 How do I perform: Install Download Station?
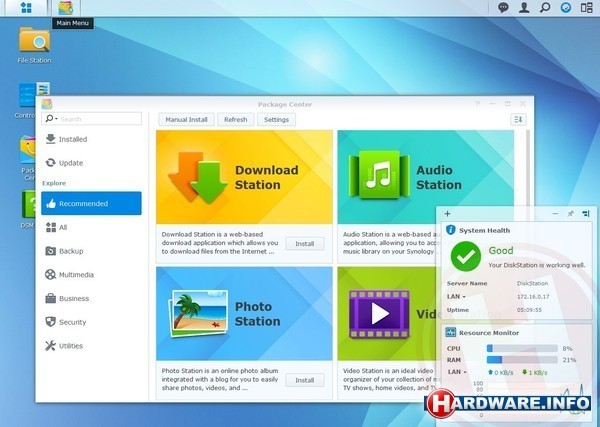pyautogui.click(x=305, y=244)
